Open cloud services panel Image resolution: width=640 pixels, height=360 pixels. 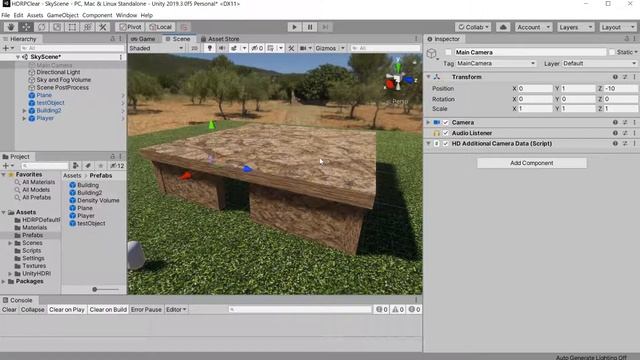click(503, 27)
